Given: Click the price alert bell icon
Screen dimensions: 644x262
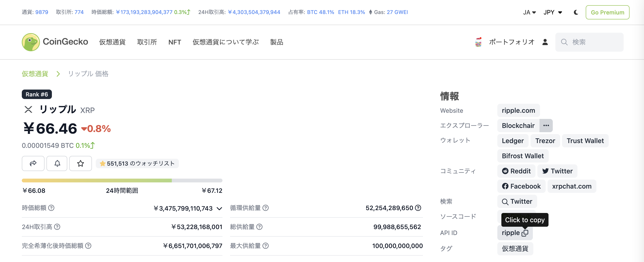Looking at the screenshot, I should 57,163.
